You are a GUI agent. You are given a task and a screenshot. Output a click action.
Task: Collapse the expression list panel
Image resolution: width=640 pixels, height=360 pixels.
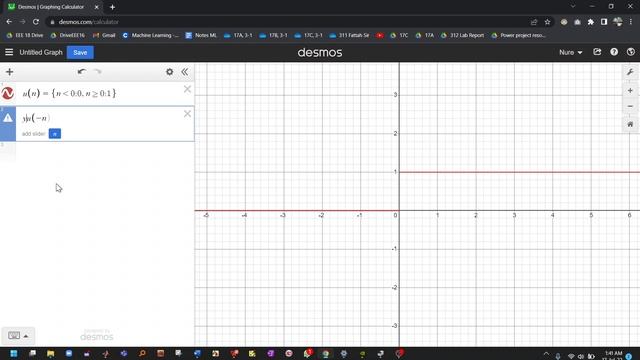pyautogui.click(x=185, y=72)
